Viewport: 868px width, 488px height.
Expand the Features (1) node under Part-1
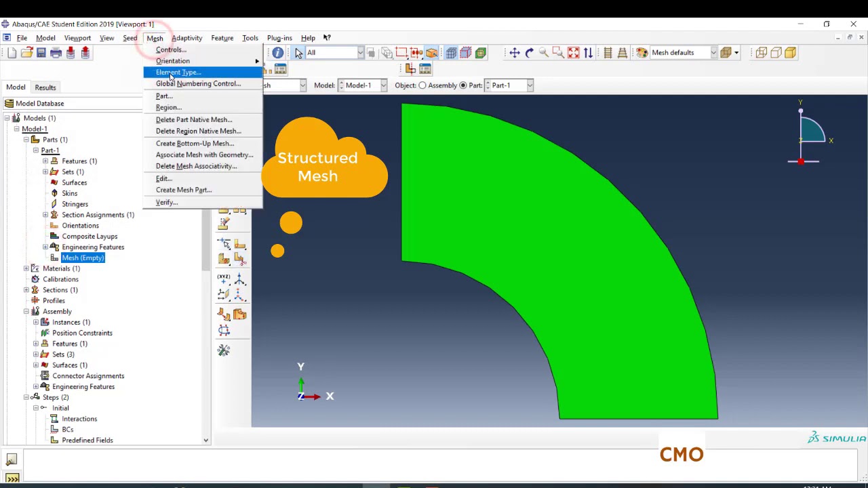pyautogui.click(x=45, y=161)
